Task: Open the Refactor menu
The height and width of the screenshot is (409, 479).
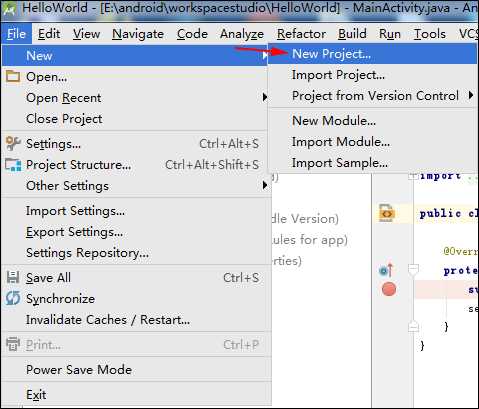Action: pos(301,34)
